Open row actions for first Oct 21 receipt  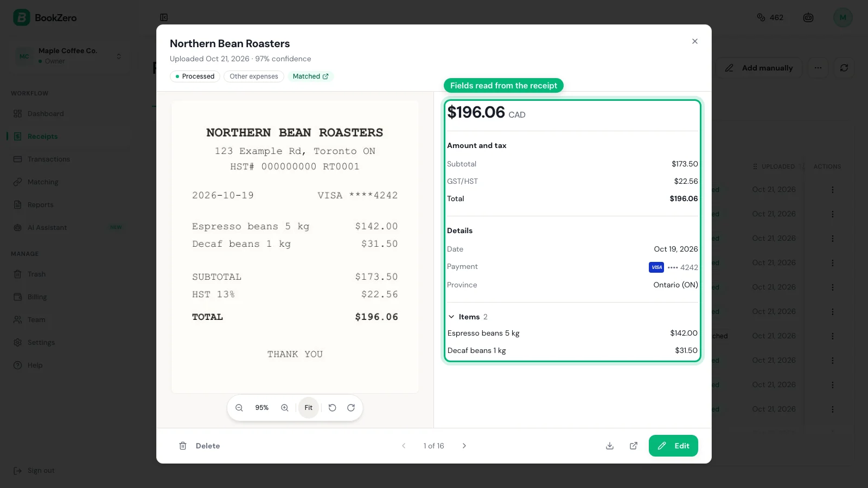point(833,190)
